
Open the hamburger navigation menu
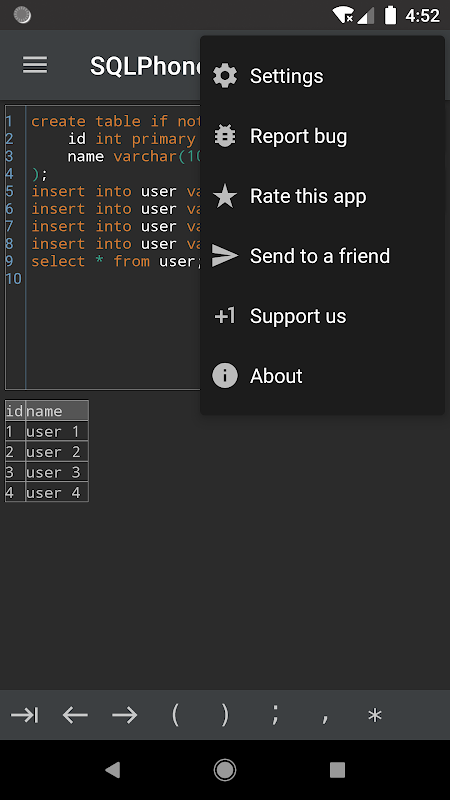click(x=35, y=65)
